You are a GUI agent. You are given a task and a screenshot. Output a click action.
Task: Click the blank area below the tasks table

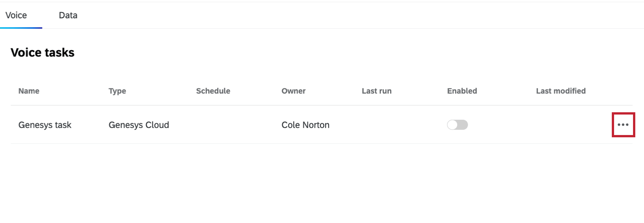click(x=322, y=182)
